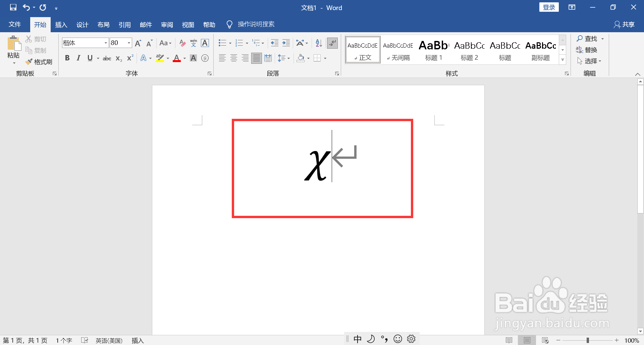Undo the last action
Image resolution: width=644 pixels, height=345 pixels.
pos(26,7)
